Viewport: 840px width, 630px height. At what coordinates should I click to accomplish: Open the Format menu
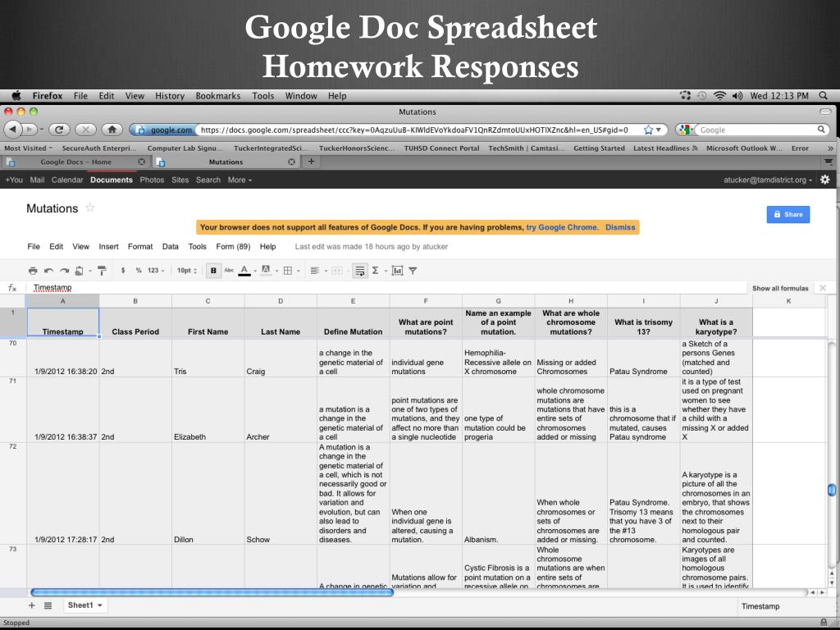tap(140, 246)
